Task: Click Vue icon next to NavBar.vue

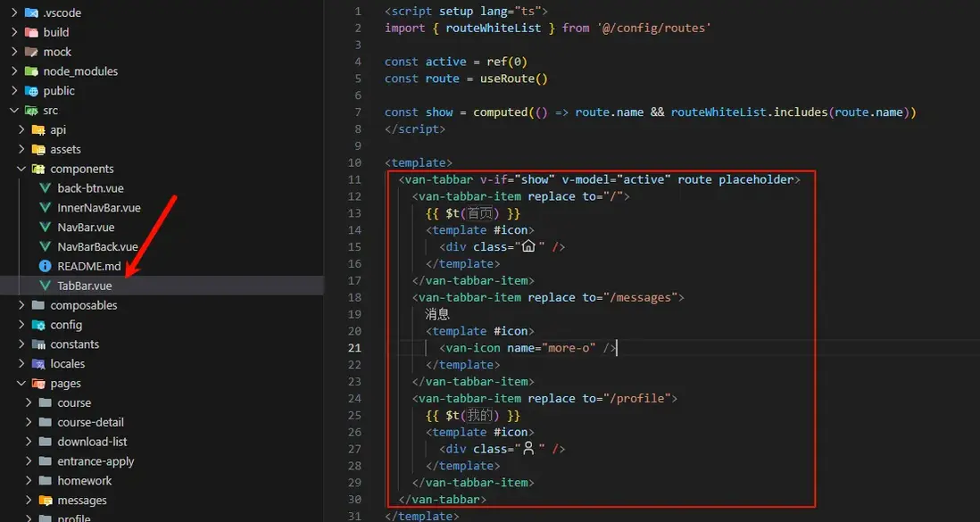Action: pos(45,227)
